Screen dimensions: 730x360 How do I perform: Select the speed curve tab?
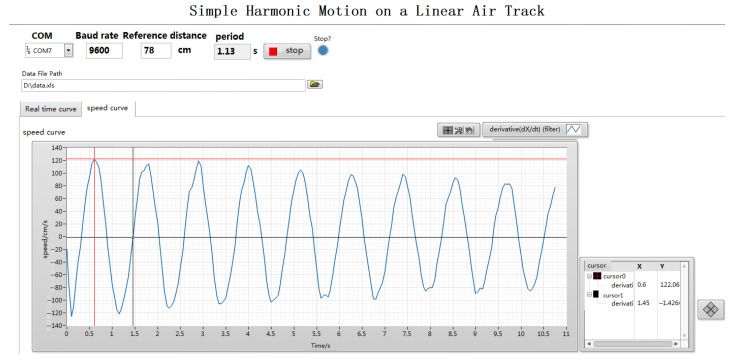(x=108, y=108)
